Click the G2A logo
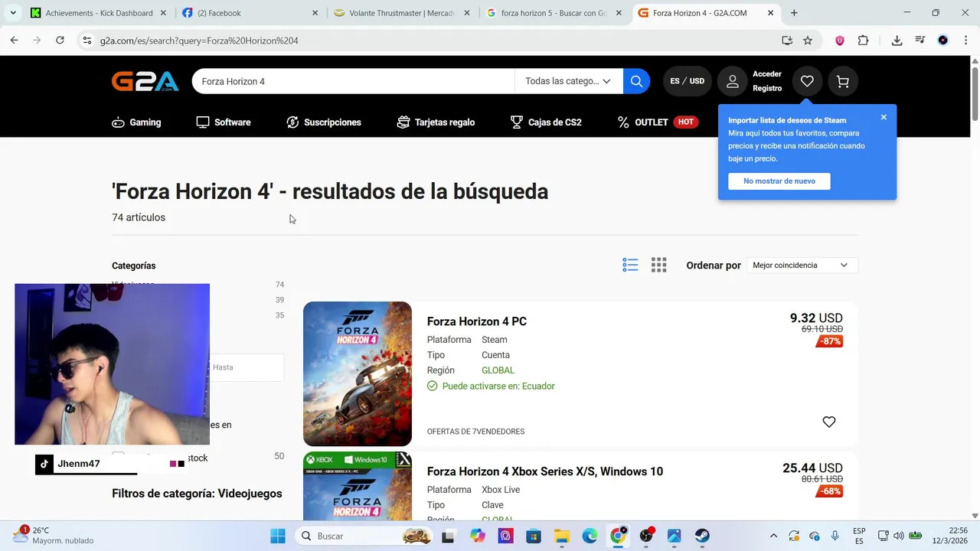980x551 pixels. 145,81
